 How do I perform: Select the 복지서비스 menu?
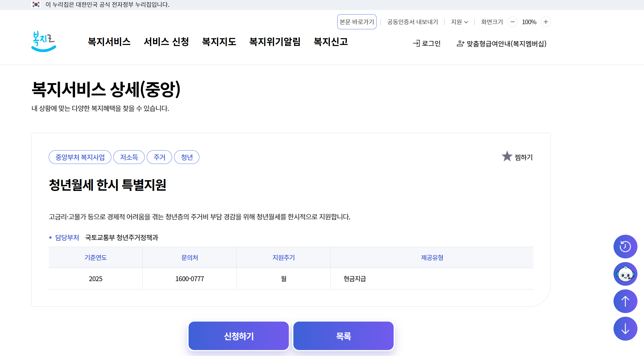[109, 42]
